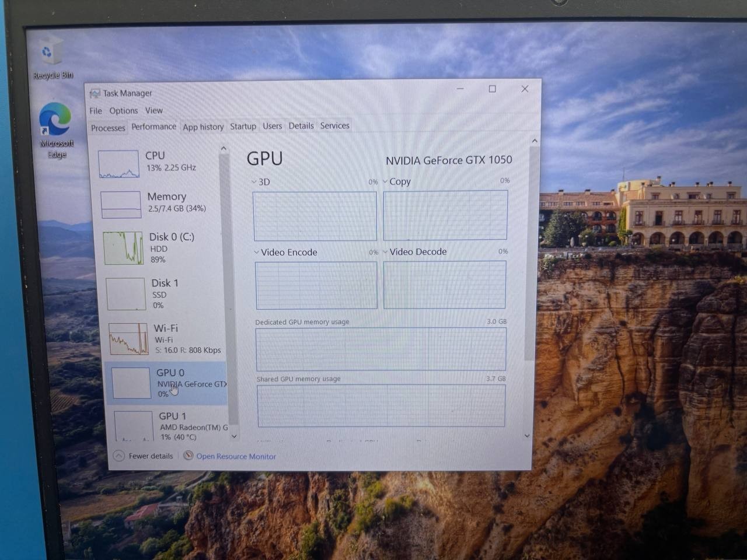Click the Resource Monitor icon
Screen dimensions: 747x560
[188, 456]
